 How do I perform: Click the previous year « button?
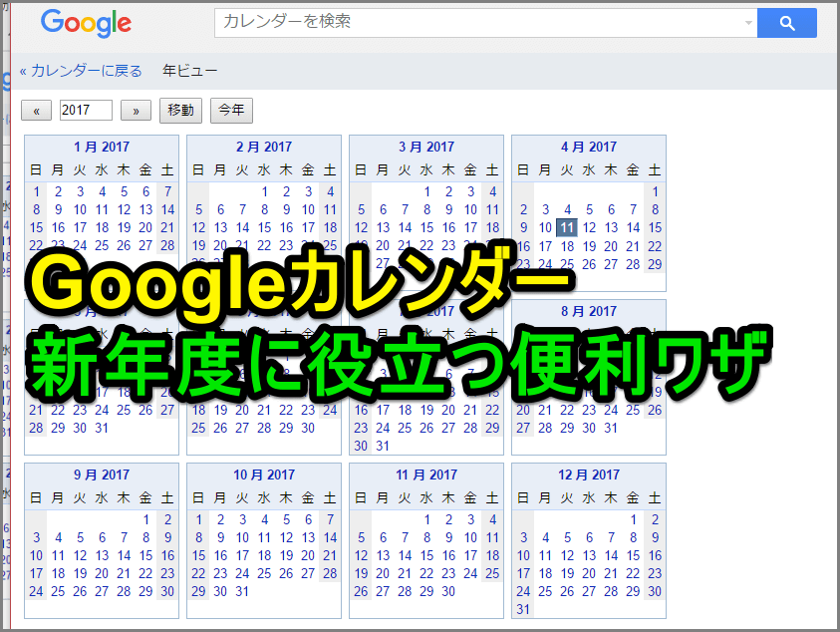37,111
